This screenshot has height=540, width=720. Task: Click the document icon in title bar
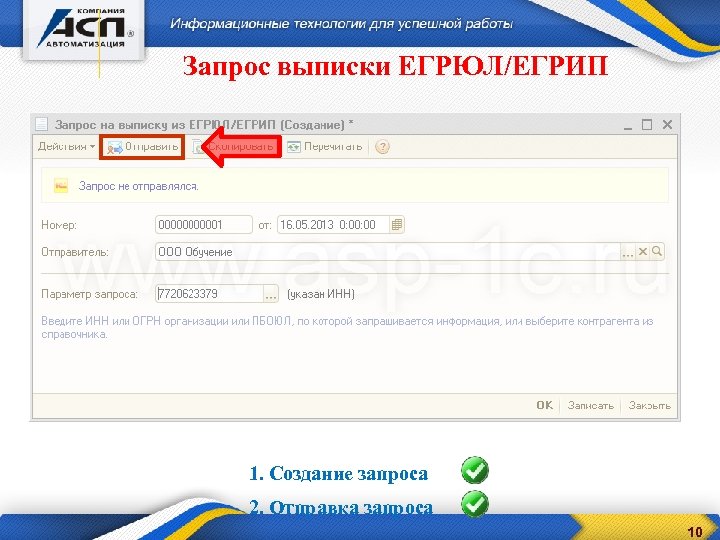pyautogui.click(x=42, y=124)
